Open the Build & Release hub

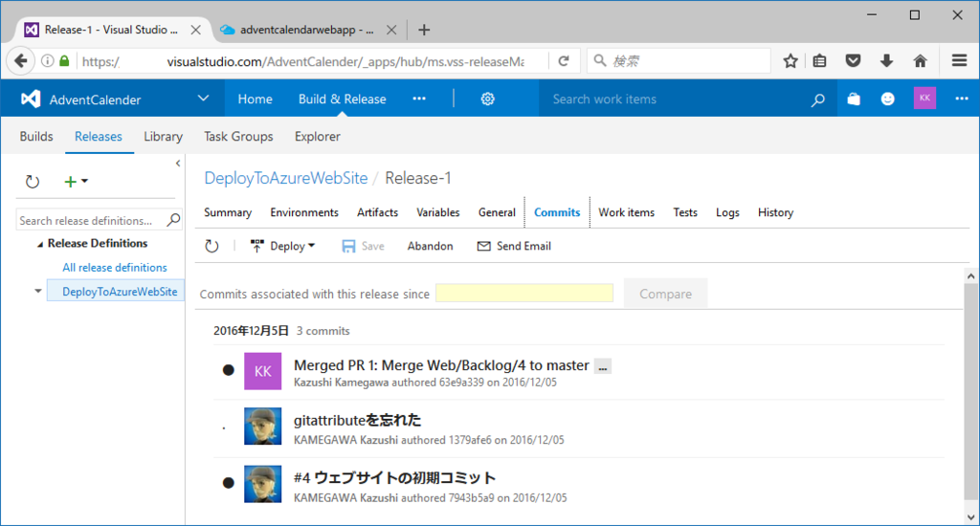click(342, 99)
